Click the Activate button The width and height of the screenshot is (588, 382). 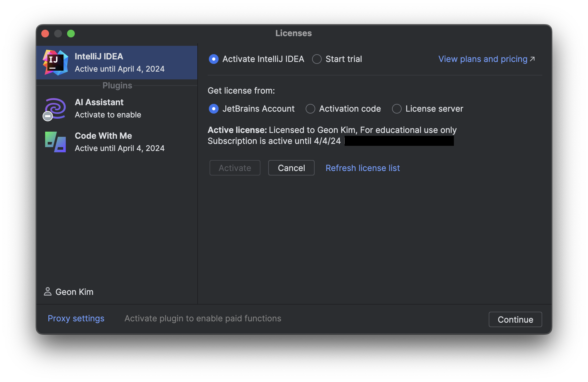(x=235, y=168)
